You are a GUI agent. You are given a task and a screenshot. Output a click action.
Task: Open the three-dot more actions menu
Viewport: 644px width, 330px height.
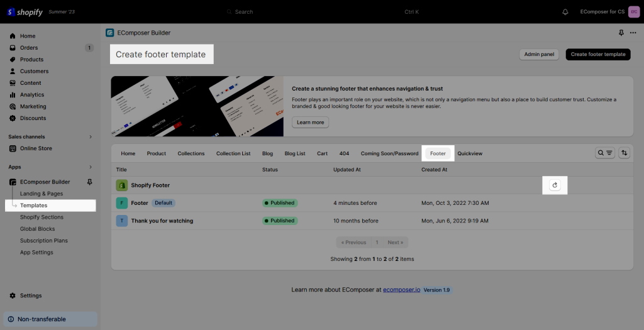(633, 33)
